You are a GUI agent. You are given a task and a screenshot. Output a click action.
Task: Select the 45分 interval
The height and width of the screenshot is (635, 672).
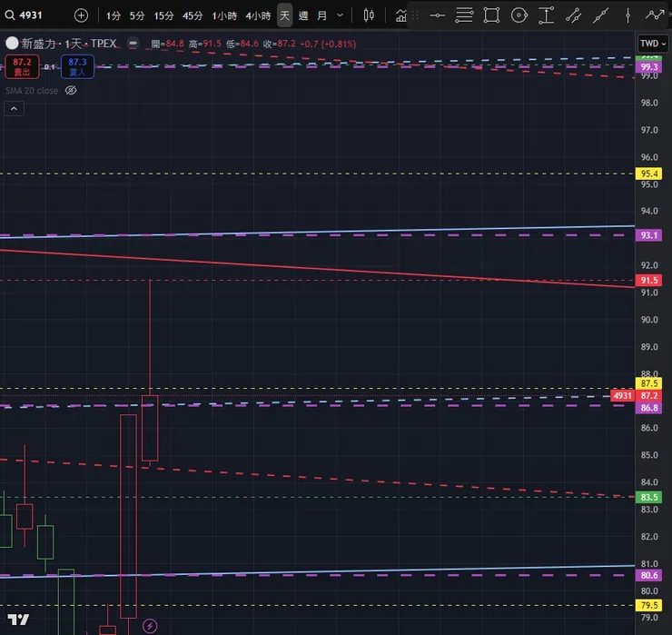193,15
